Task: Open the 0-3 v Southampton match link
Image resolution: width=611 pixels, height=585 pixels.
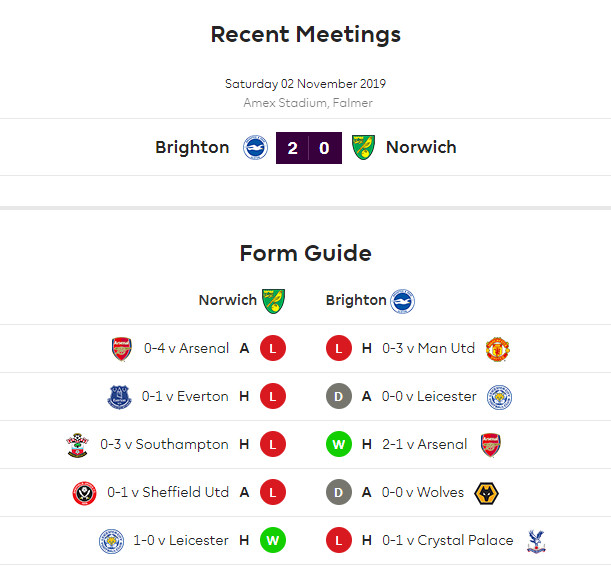Action: (164, 444)
